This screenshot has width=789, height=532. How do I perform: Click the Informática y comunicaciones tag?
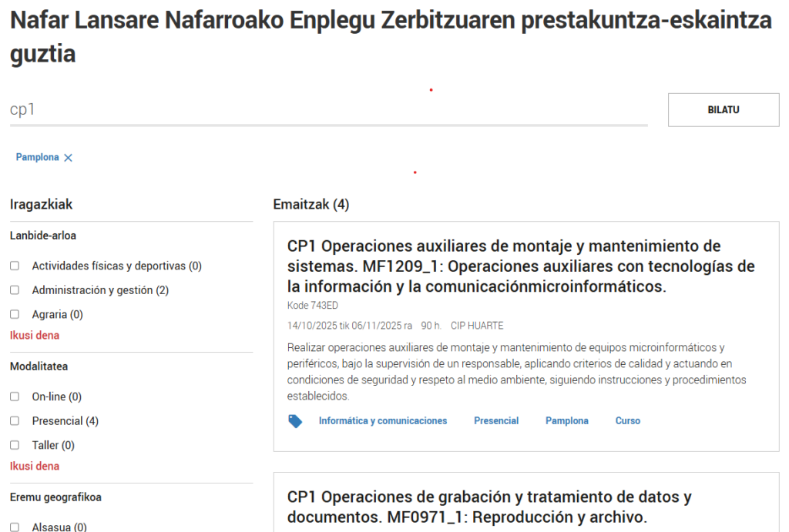click(383, 421)
